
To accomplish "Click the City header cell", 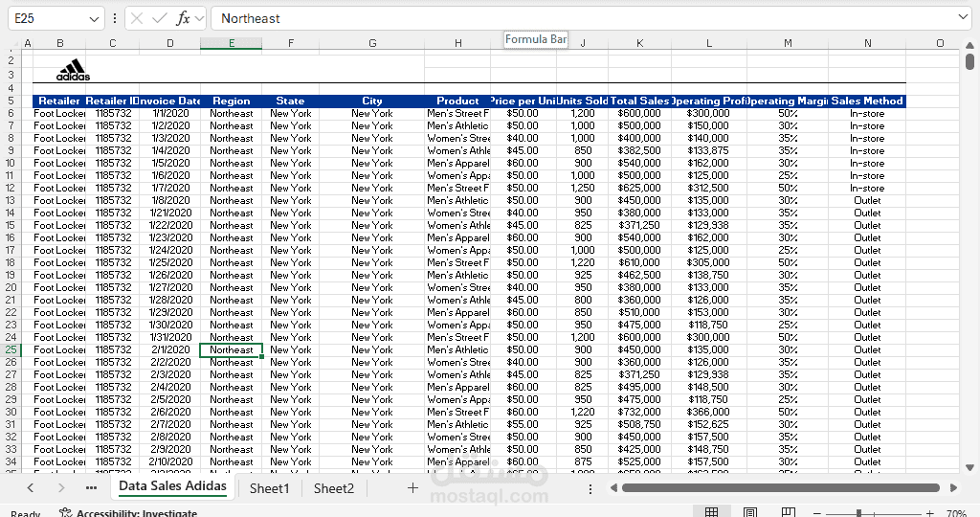I will point(372,101).
